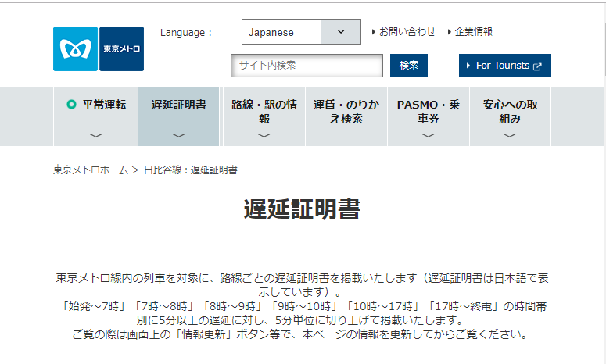
Task: Expand the chevron under PASMO・乗車券
Action: pos(429,135)
